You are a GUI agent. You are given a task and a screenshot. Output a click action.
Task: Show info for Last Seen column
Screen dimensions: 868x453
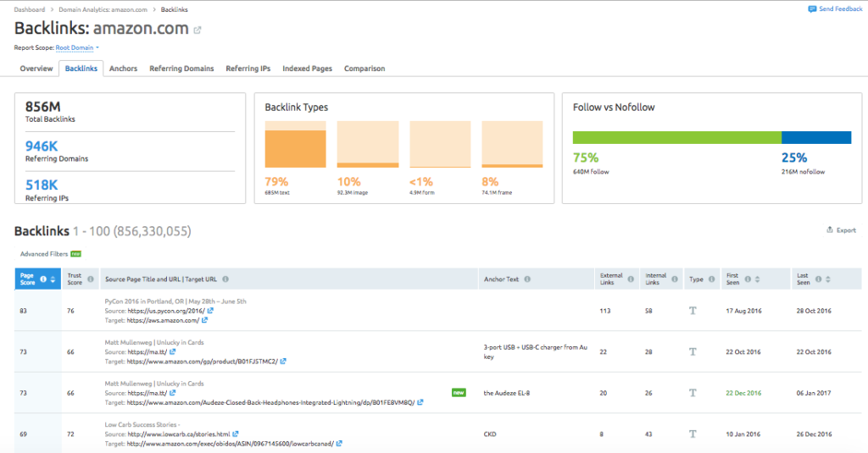coord(818,279)
